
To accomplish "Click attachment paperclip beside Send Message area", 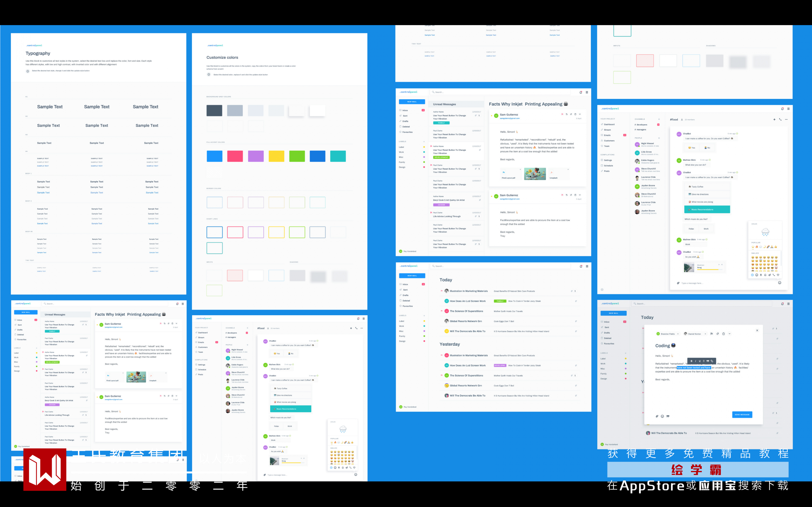I will click(x=657, y=416).
